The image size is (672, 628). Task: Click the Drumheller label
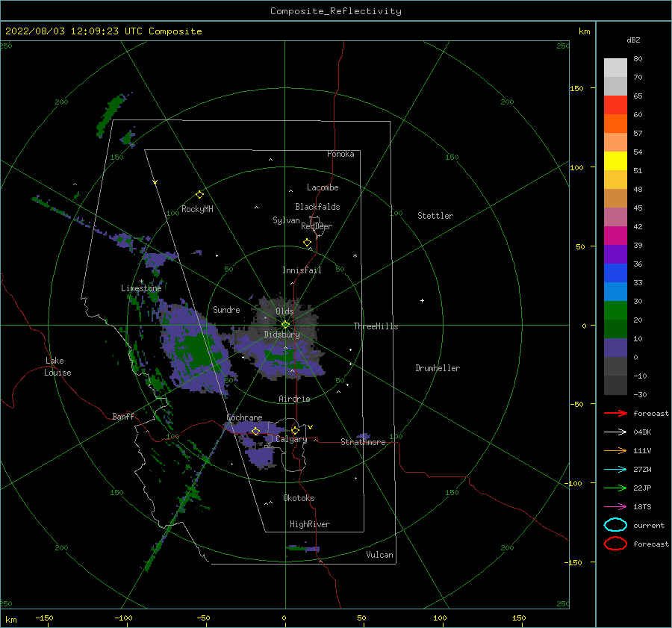pos(438,368)
